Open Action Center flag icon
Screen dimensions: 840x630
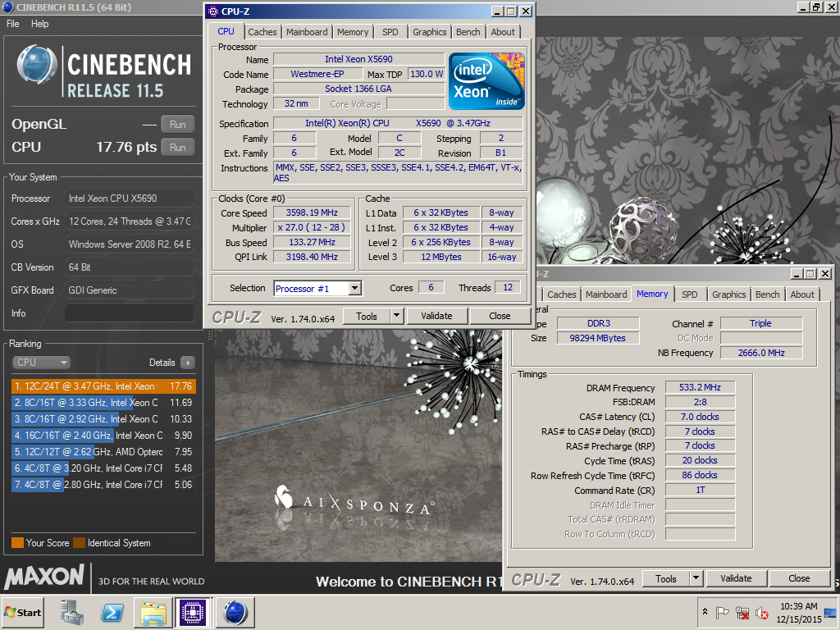[x=722, y=612]
